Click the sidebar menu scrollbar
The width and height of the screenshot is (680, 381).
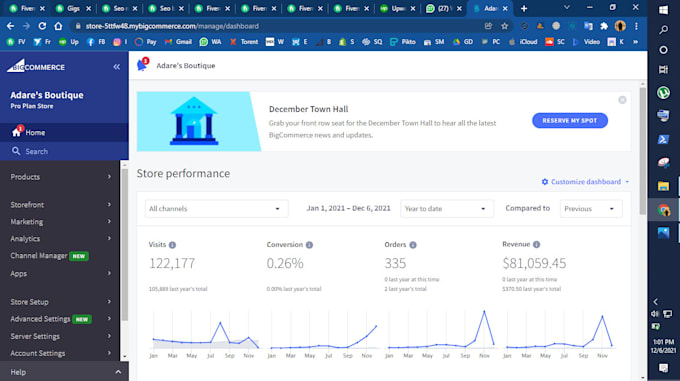[124, 244]
